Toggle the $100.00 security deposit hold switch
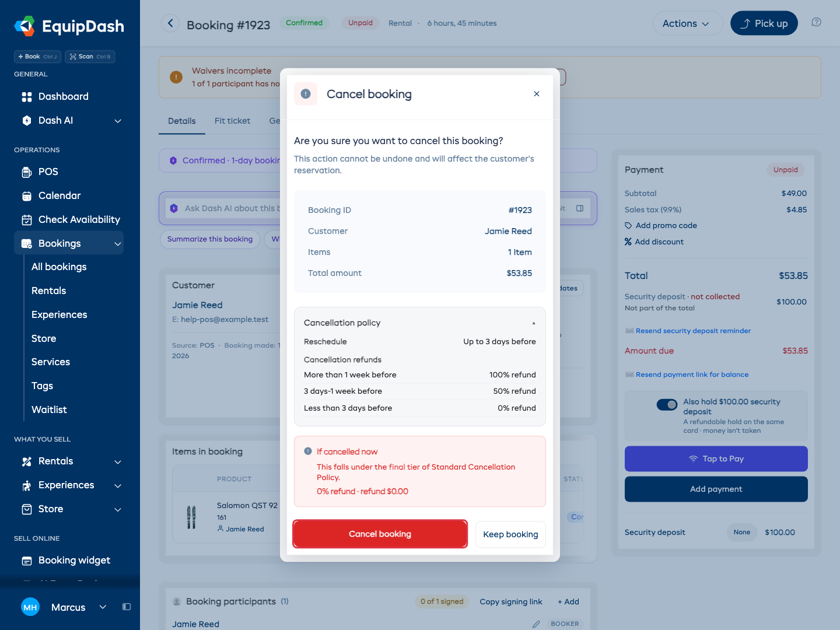Image resolution: width=840 pixels, height=630 pixels. [x=667, y=404]
